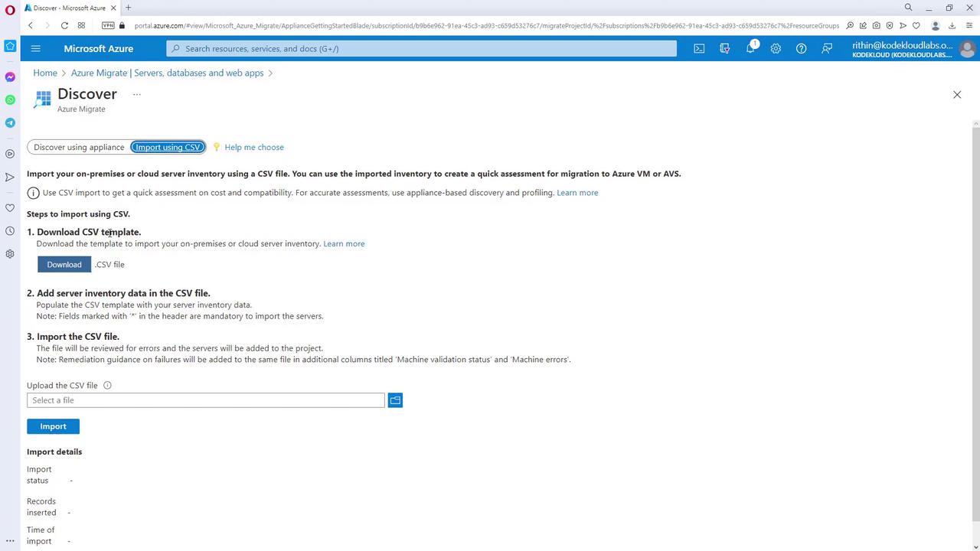The image size is (980, 551).
Task: Click Help me choose link
Action: coord(254,147)
